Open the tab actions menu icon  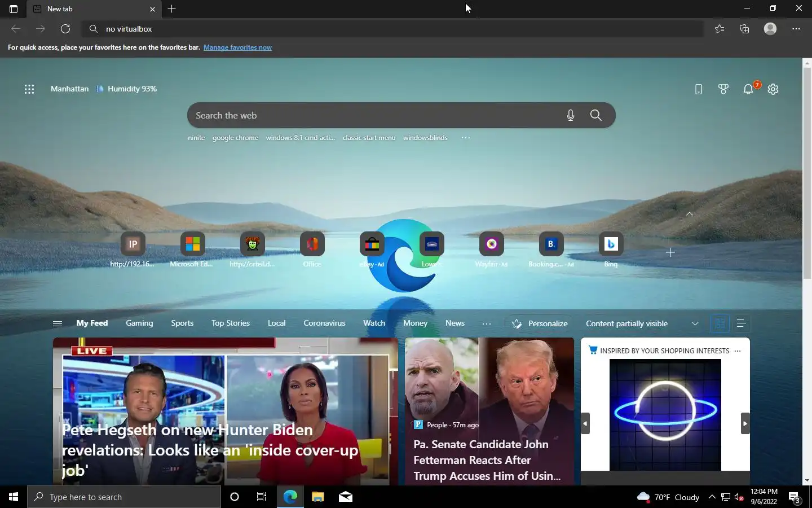tap(14, 9)
